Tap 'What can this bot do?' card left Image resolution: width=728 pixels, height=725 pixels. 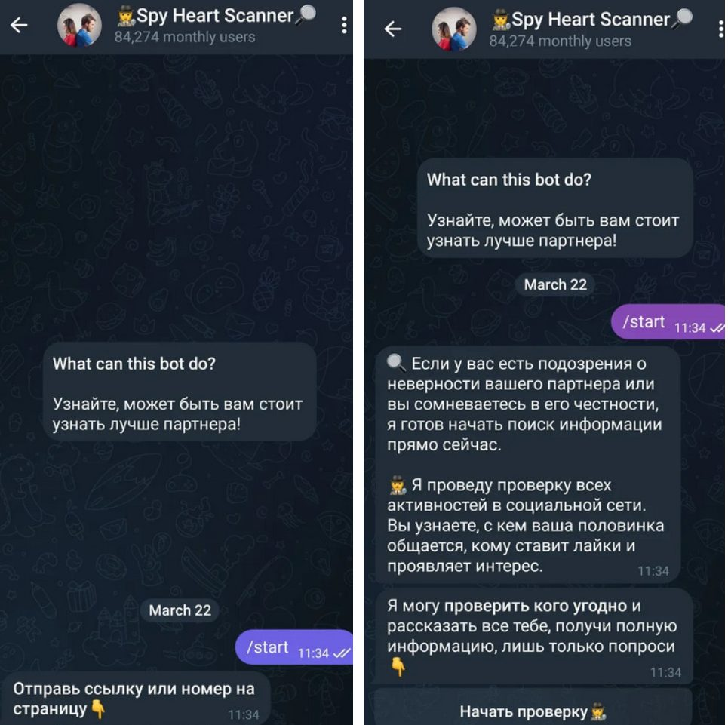179,393
